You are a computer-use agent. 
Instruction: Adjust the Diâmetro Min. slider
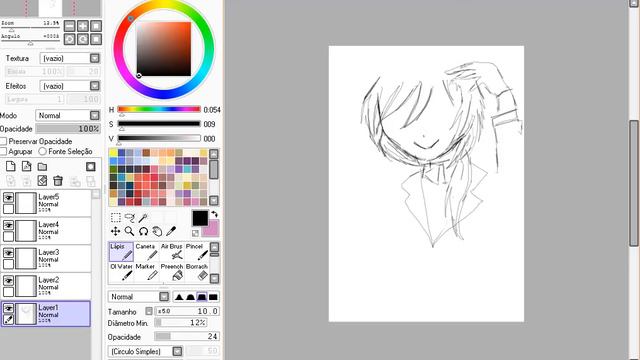[181, 323]
